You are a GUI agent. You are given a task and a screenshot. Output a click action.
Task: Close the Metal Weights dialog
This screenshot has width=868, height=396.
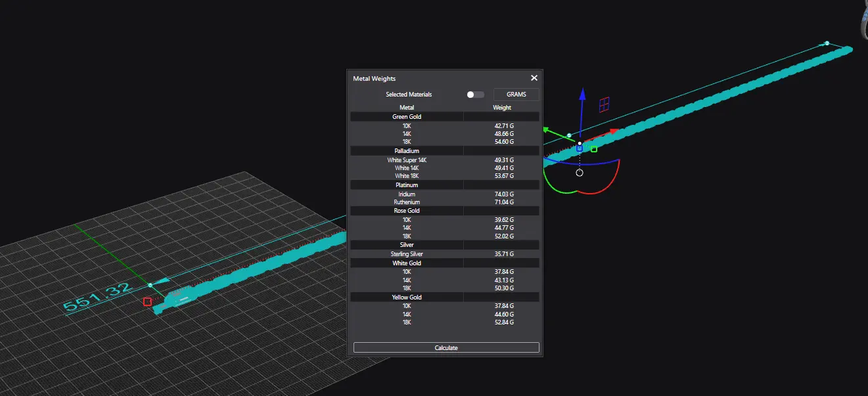point(534,78)
